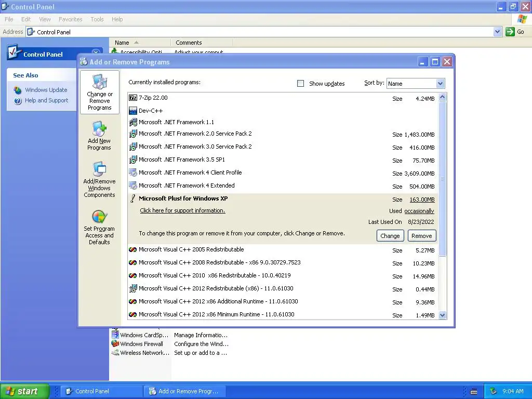
Task: Click the 1,483.00MB size value
Action: [x=419, y=135]
